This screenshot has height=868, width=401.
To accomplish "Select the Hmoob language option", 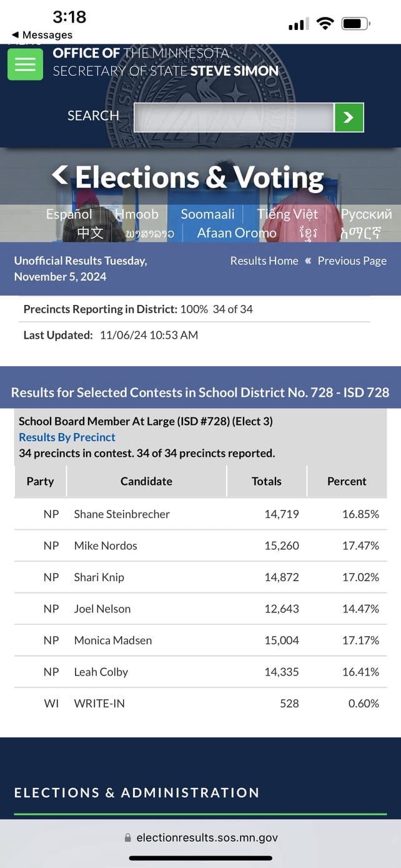I will (x=137, y=214).
